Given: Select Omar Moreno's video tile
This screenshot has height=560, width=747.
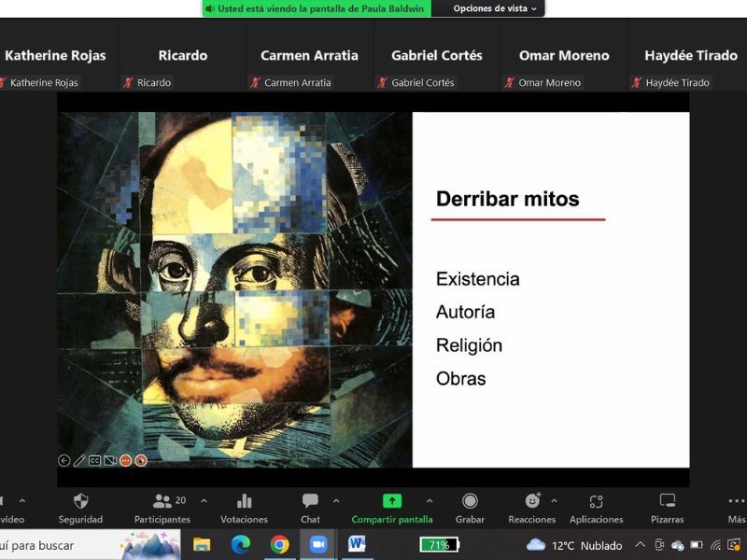Looking at the screenshot, I should tap(564, 55).
